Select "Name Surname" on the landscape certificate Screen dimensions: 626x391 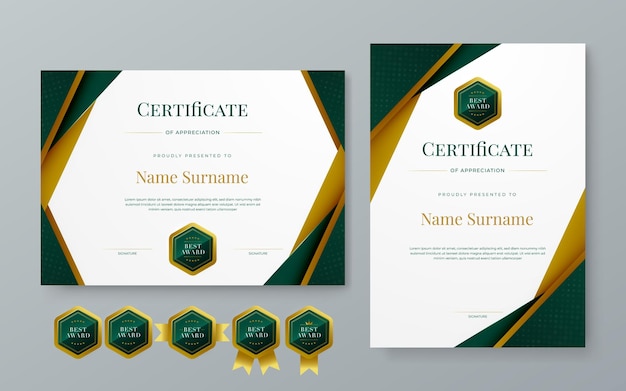(x=192, y=177)
